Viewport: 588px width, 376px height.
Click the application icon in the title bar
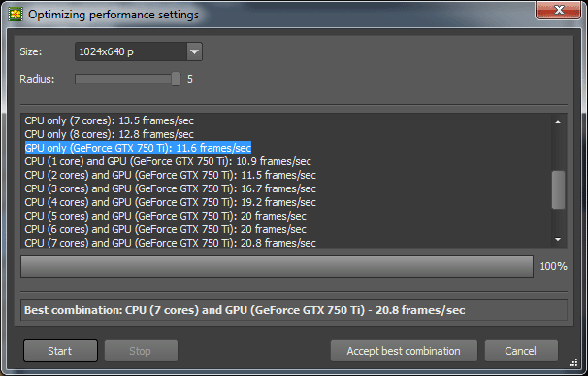16,15
